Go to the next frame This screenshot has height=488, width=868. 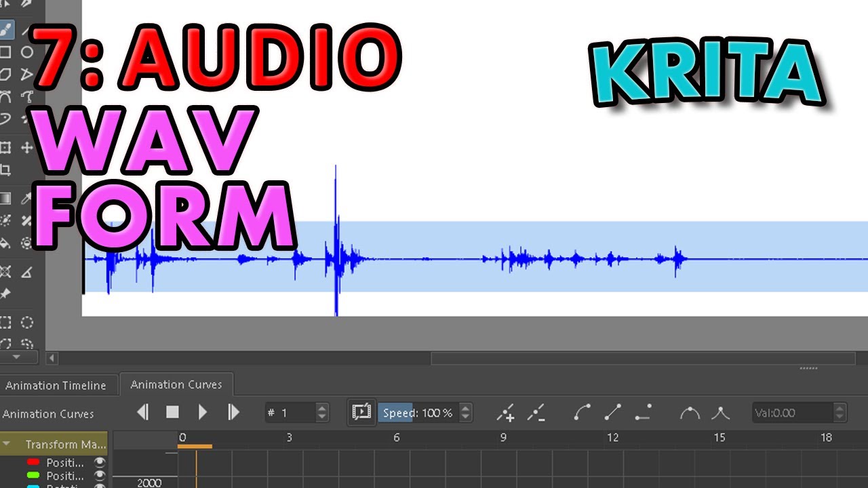point(233,412)
